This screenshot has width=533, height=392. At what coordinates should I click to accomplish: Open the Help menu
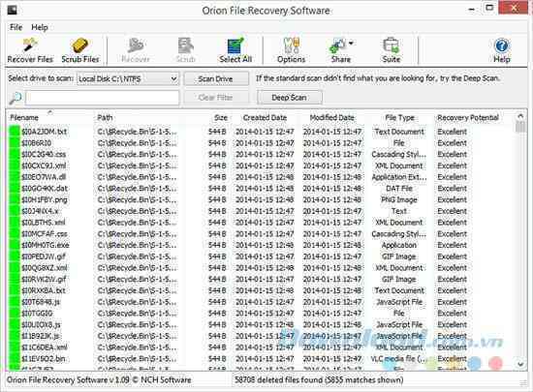point(40,27)
